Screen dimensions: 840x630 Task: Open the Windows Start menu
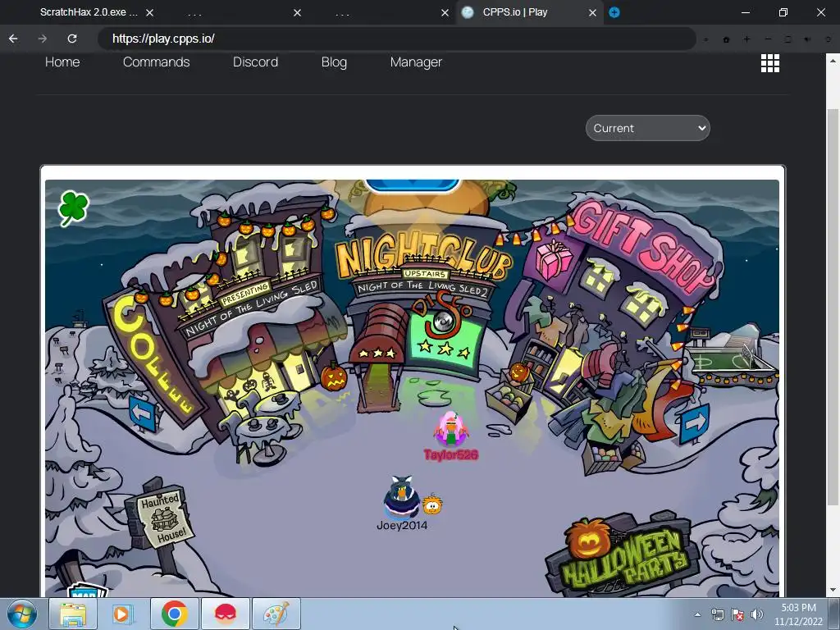pos(22,614)
